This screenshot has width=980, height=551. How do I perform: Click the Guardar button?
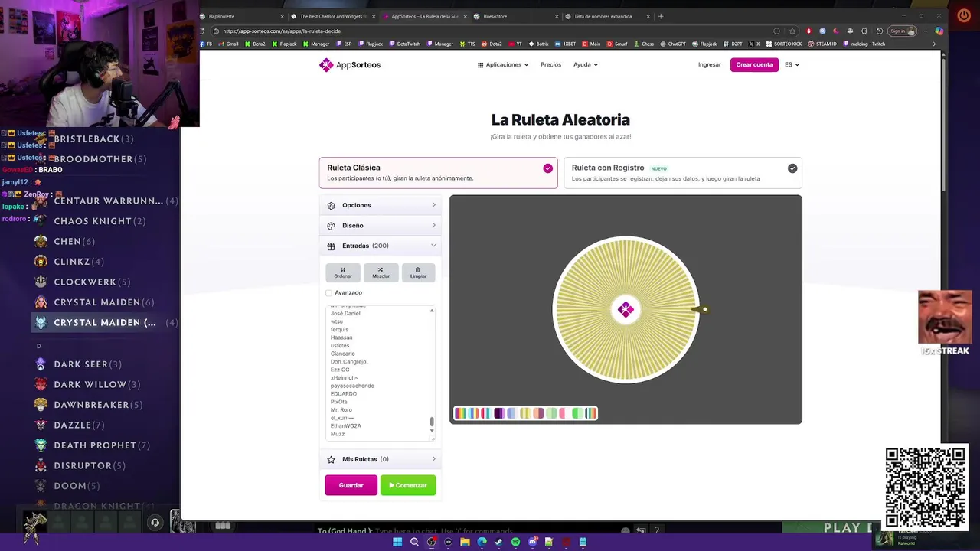351,485
